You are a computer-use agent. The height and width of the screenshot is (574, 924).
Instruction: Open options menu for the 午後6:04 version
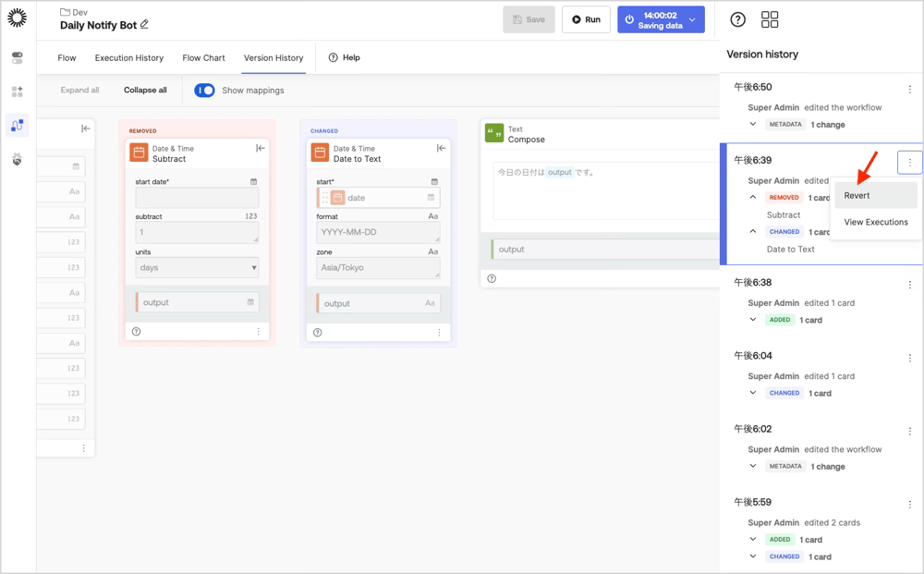910,358
